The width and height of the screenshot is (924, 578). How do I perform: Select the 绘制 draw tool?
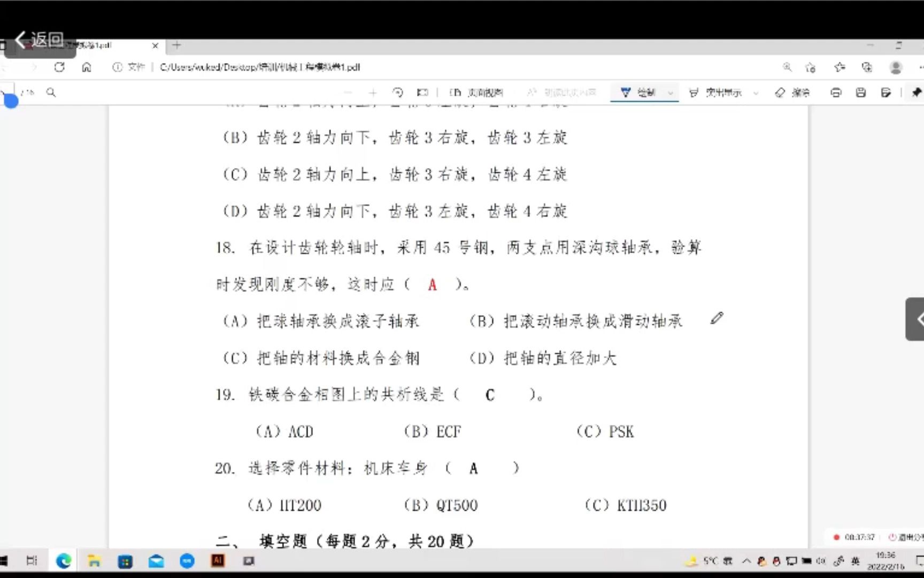click(x=638, y=93)
